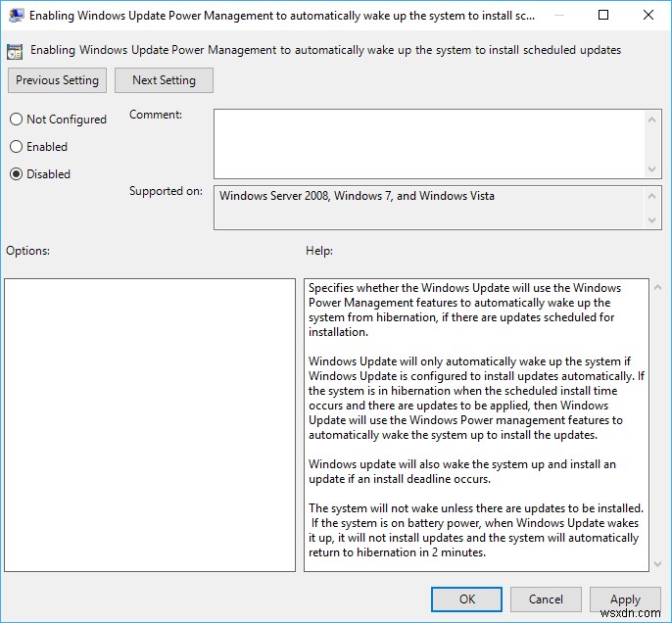Click the Cancel button
Viewport: 672px width, 623px height.
(x=546, y=599)
